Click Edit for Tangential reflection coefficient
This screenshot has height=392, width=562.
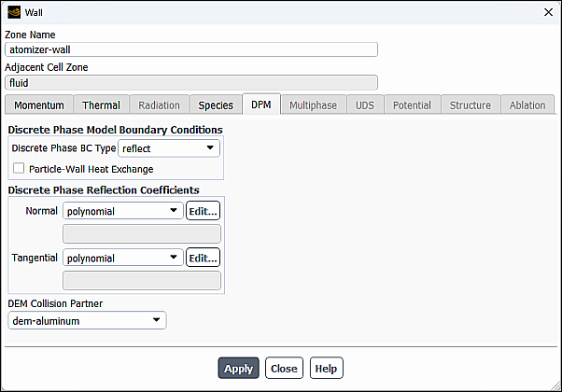tap(203, 258)
